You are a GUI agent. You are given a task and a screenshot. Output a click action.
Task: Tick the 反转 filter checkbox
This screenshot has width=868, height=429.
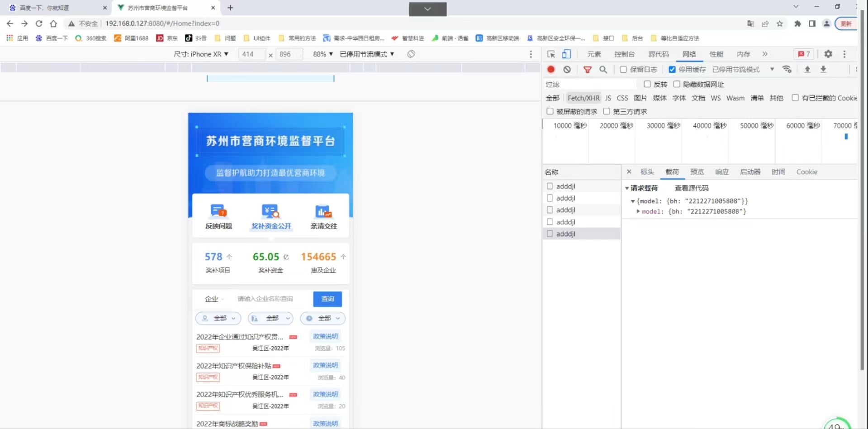(647, 84)
